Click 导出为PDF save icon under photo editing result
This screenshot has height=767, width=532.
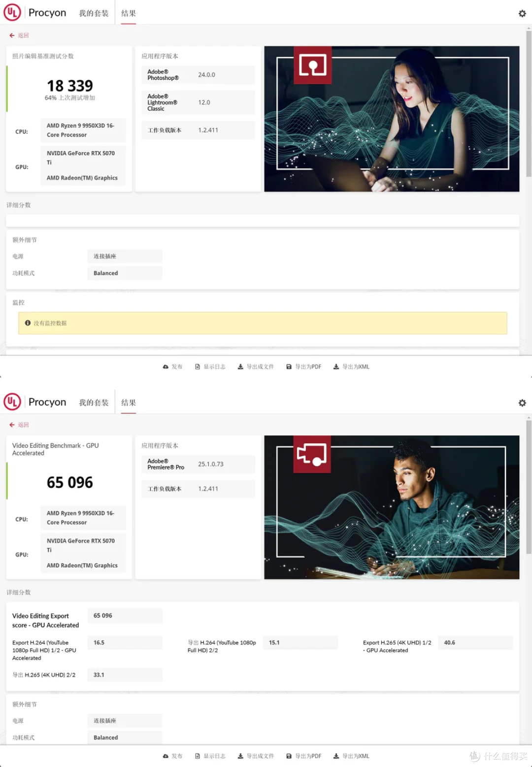[289, 367]
